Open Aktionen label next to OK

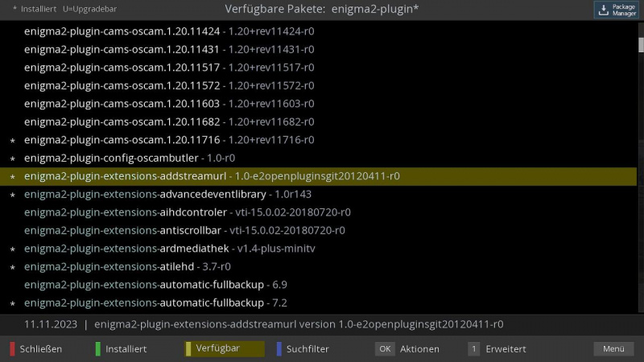(419, 349)
